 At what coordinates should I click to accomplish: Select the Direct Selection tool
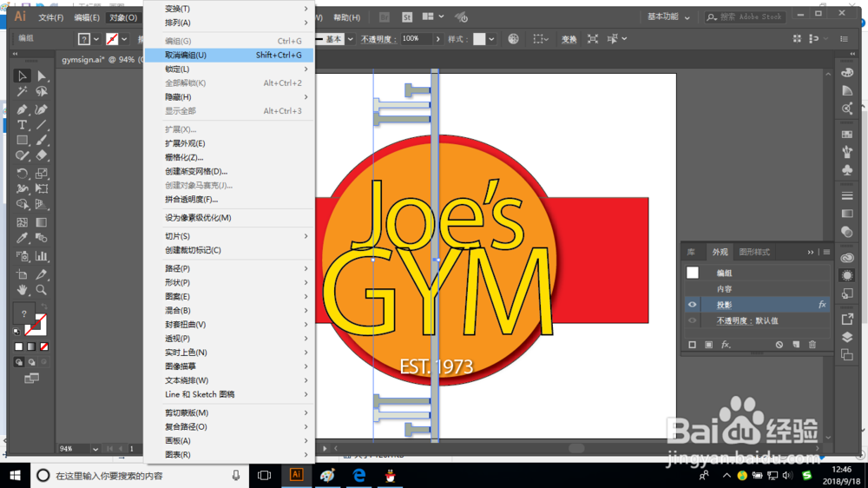tap(42, 76)
